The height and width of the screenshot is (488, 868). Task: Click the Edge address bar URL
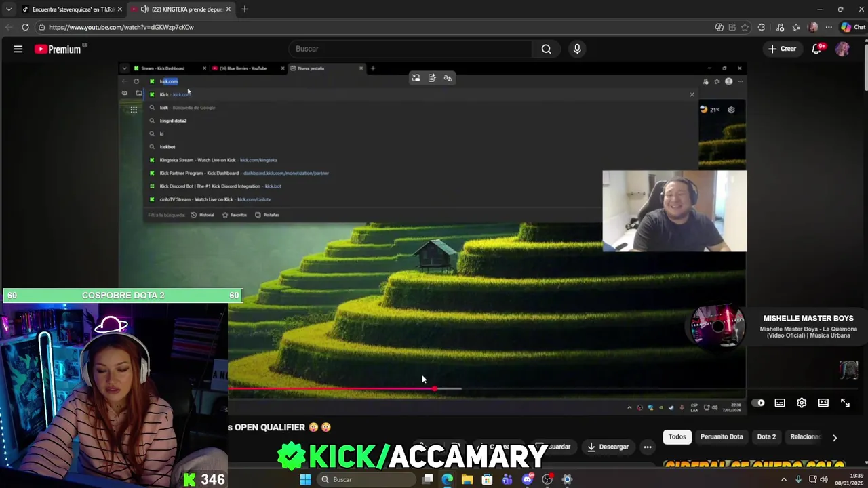click(x=121, y=27)
